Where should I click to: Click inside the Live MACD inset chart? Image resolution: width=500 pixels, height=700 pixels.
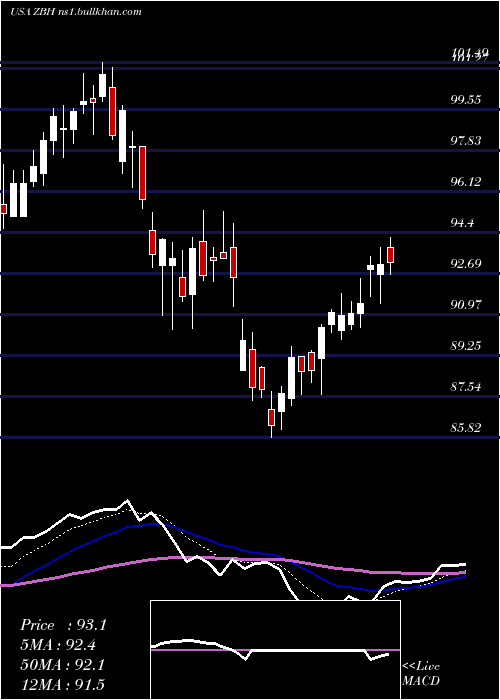pyautogui.click(x=275, y=650)
